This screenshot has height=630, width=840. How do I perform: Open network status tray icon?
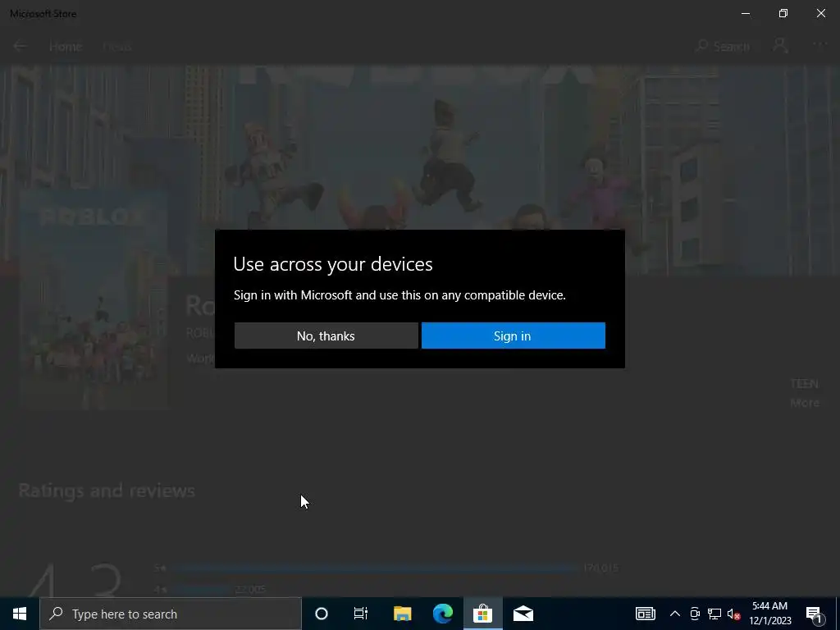714,614
